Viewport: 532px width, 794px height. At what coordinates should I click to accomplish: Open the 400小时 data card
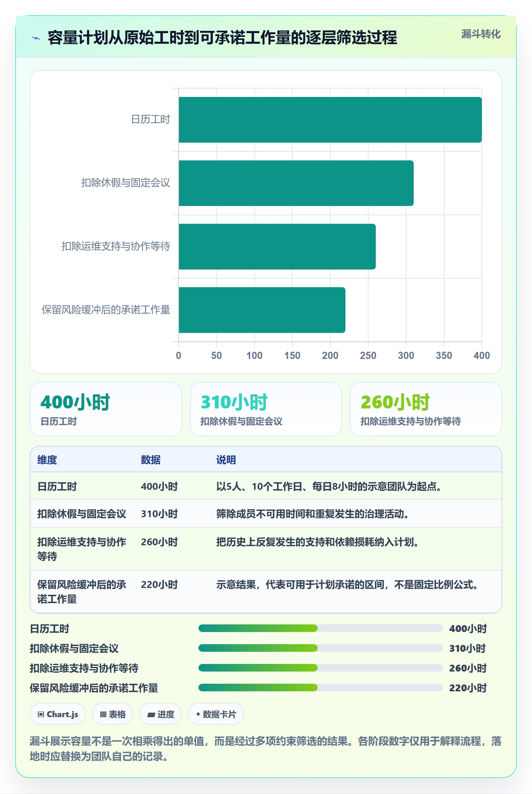pos(106,409)
